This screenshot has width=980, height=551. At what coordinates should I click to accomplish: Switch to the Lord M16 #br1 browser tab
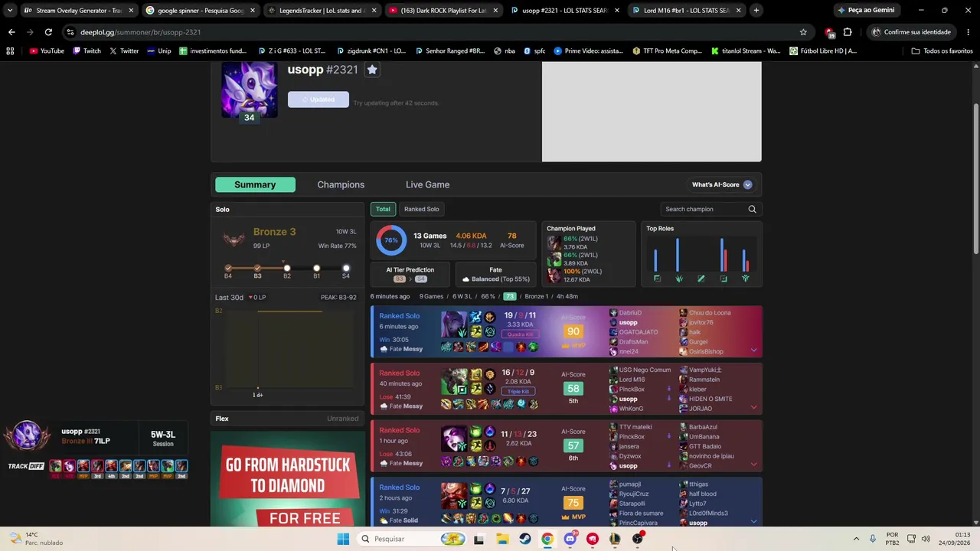pyautogui.click(x=686, y=11)
